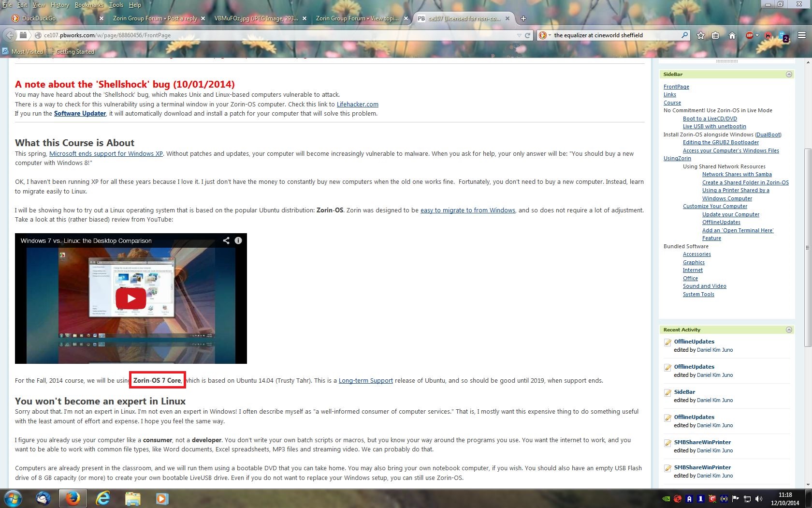The height and width of the screenshot is (508, 812).
Task: Open the Bookmarks menu
Action: (89, 5)
